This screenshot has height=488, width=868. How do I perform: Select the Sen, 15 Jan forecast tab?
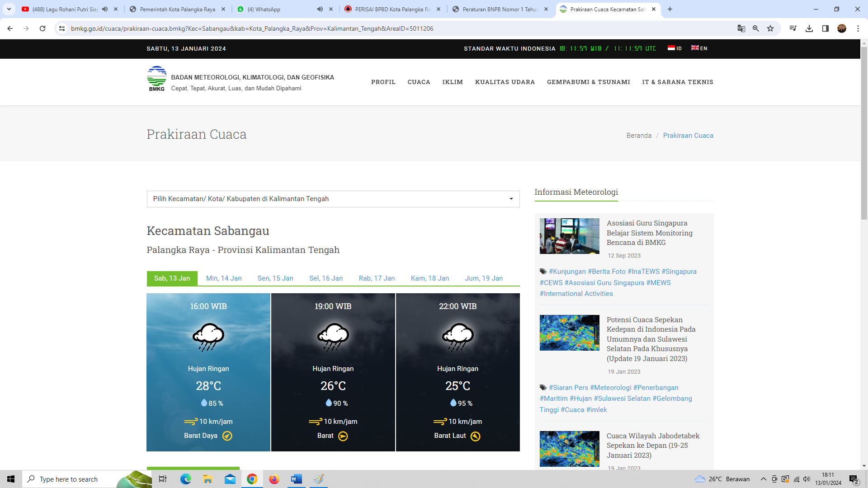tap(275, 278)
